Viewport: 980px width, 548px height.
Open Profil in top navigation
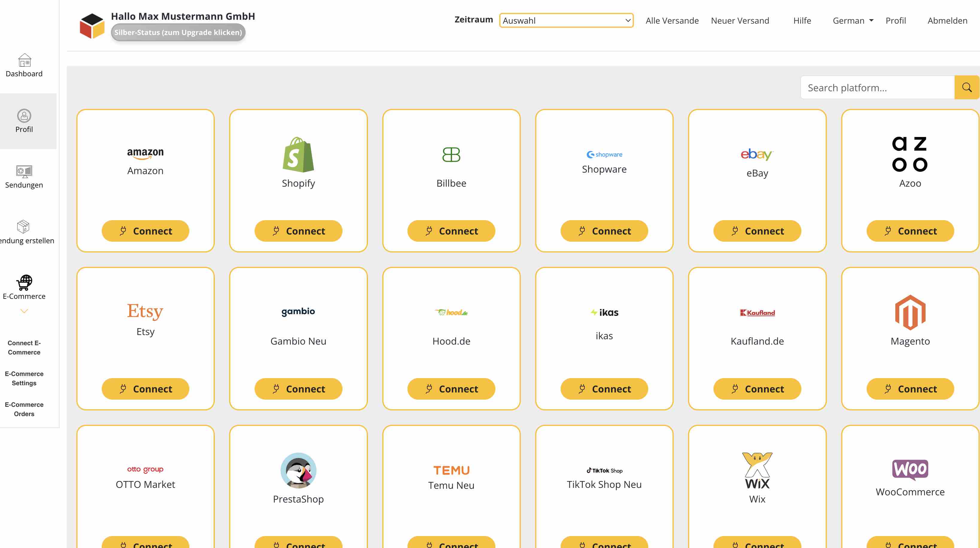pyautogui.click(x=896, y=21)
